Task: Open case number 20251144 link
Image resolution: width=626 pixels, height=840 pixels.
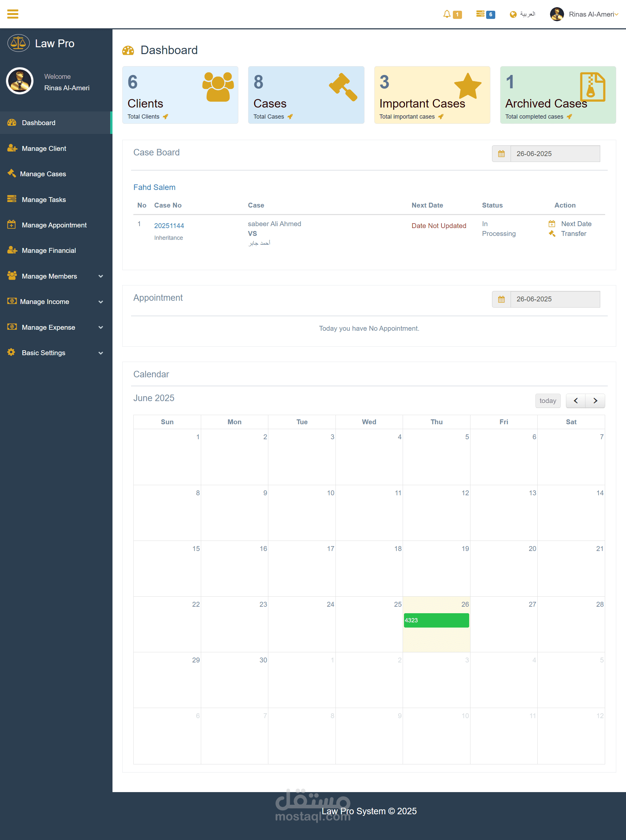Action: (169, 226)
